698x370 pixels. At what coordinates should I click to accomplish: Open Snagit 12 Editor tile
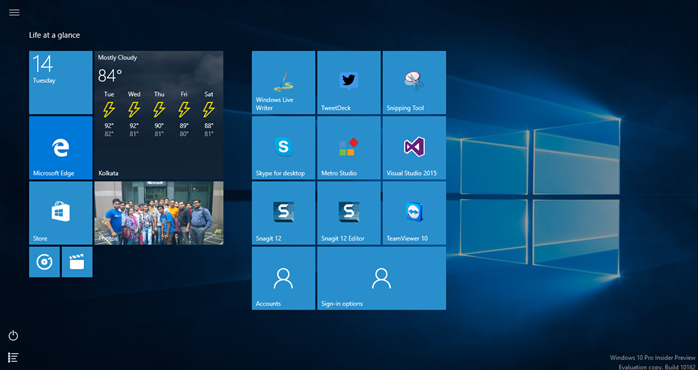(x=349, y=213)
